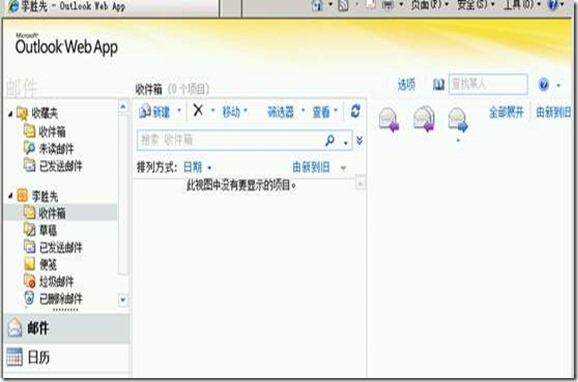The width and height of the screenshot is (578, 382).
Task: Select Unread Mail (未读邮件) folder
Action: coord(56,149)
